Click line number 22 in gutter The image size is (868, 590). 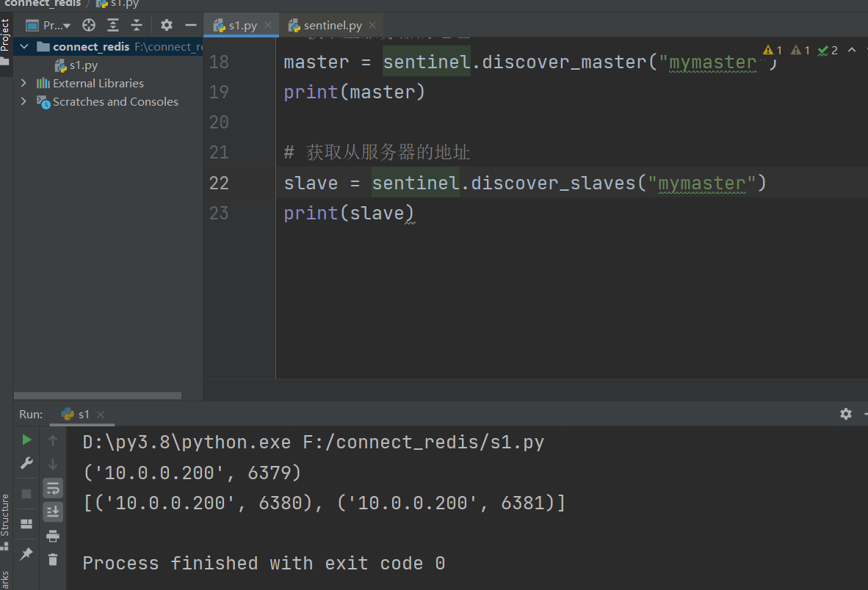219,183
